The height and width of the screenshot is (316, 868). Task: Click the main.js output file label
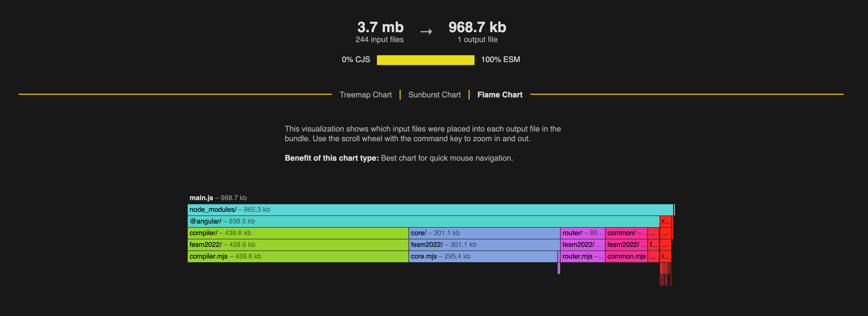[x=218, y=198]
